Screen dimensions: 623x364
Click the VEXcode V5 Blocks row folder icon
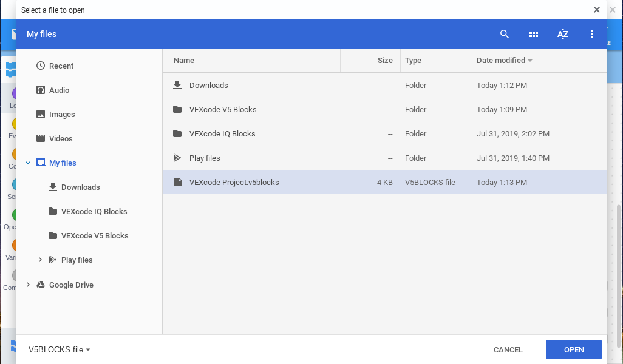(177, 109)
